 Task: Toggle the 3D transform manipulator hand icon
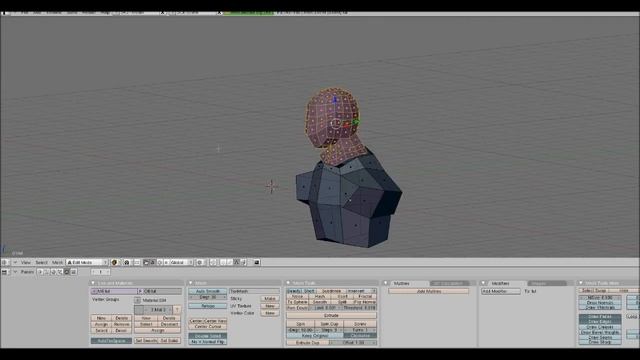pyautogui.click(x=146, y=262)
